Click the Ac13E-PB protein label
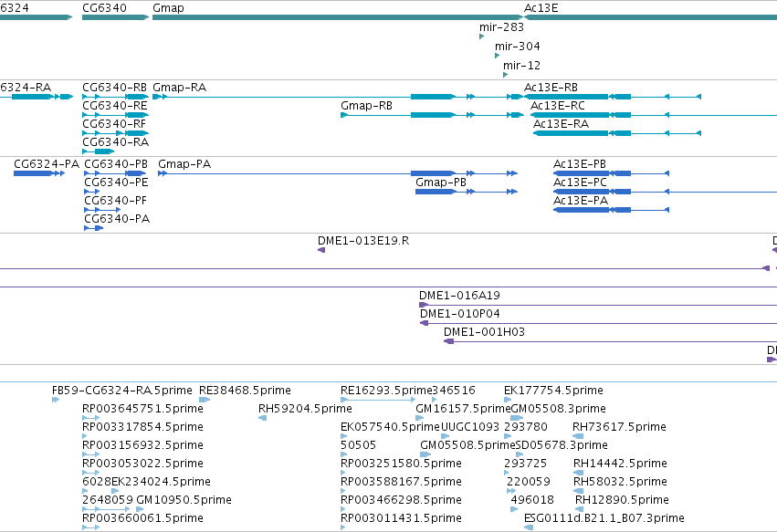777x532 pixels. pos(580,164)
